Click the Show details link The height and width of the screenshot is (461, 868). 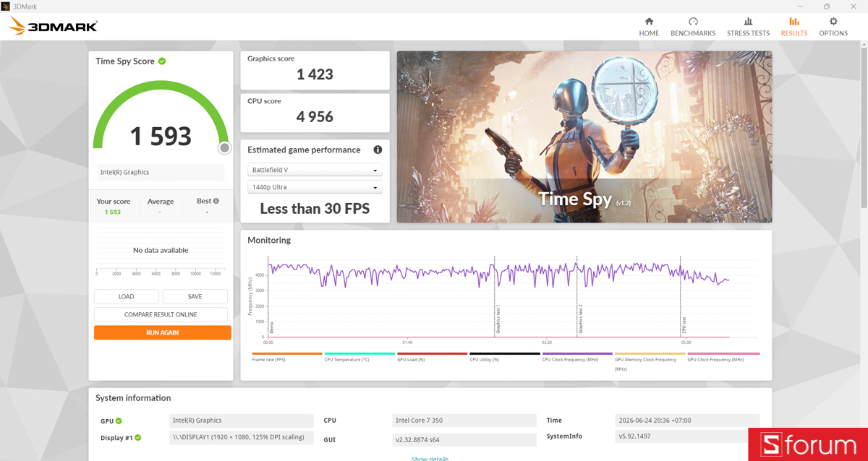(x=430, y=459)
